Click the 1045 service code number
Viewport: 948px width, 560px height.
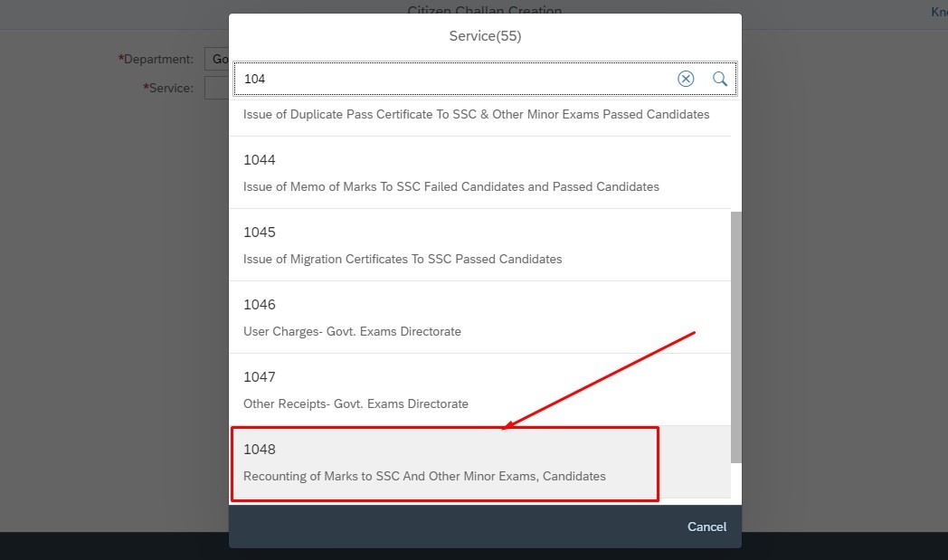coord(260,233)
